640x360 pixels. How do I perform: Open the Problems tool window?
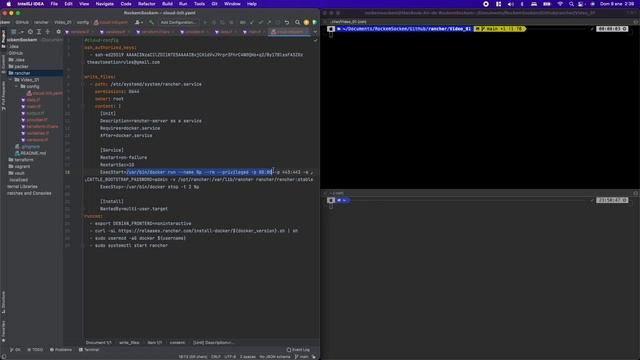tap(61, 350)
